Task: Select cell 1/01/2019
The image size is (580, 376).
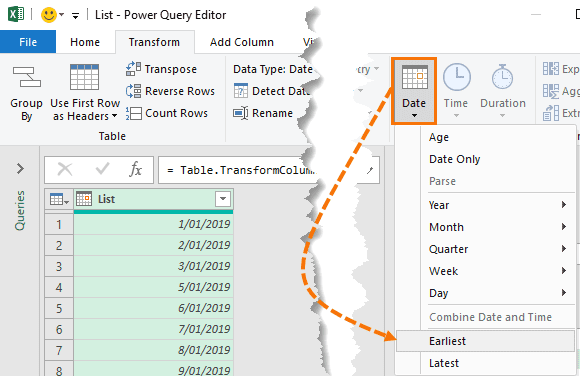Action: click(154, 224)
